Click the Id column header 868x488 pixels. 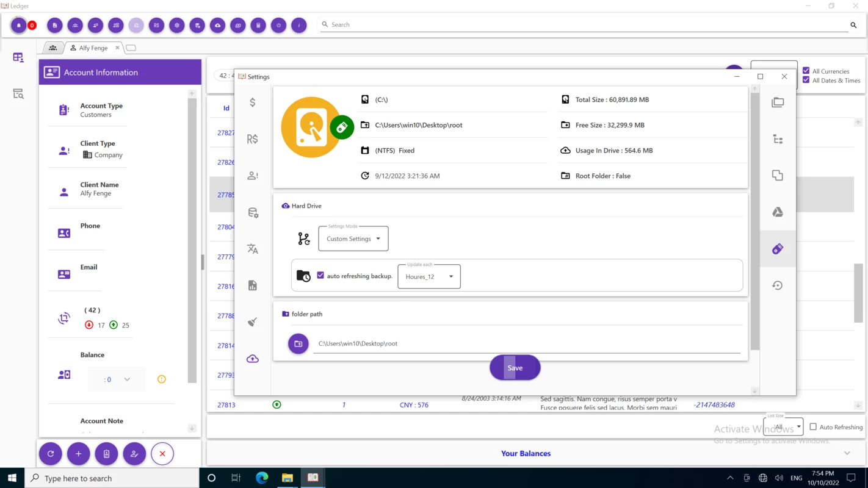pos(226,108)
